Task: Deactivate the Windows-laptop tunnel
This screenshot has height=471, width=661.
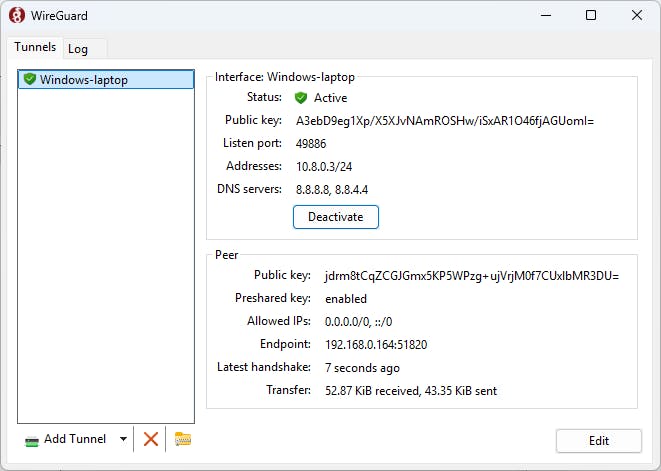Action: click(336, 217)
